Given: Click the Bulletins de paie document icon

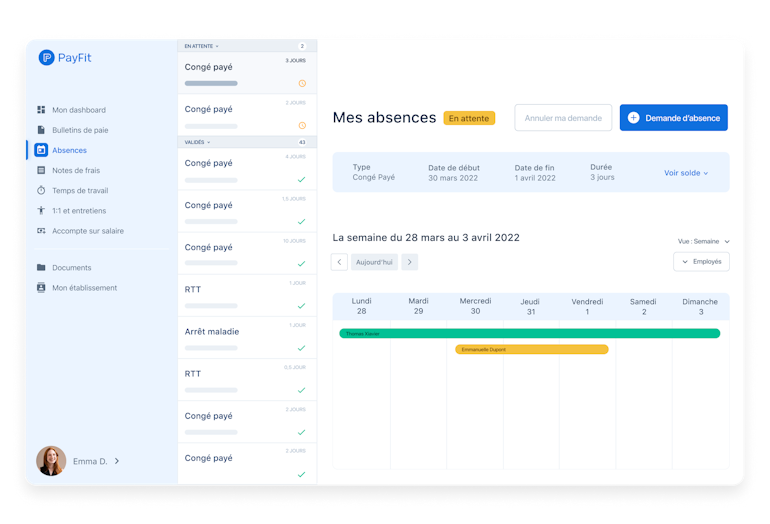Looking at the screenshot, I should 41,130.
